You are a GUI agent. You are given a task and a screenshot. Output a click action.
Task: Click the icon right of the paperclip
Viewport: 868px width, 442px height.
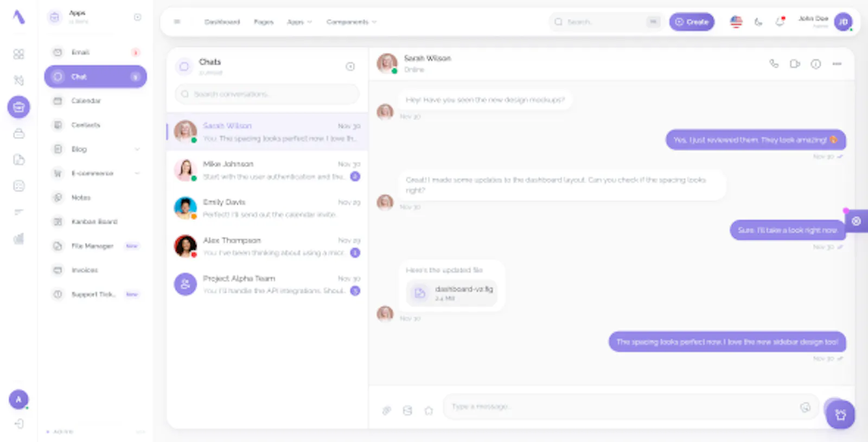coord(407,411)
